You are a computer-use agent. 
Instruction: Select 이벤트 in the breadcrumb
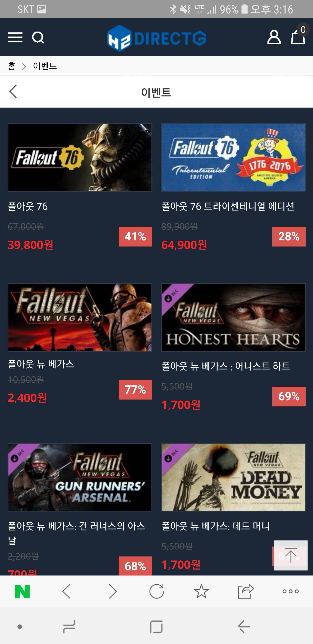45,66
